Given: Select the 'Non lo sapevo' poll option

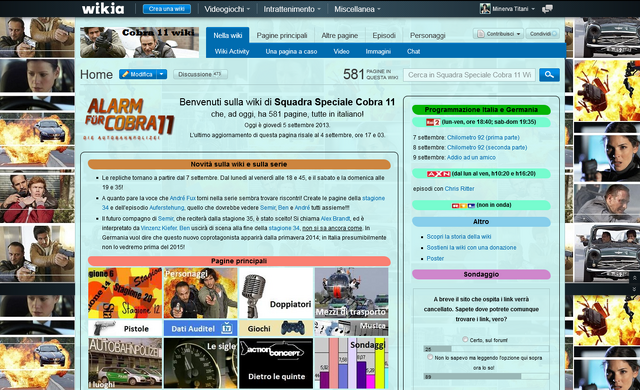Looking at the screenshot, I should click(430, 357).
